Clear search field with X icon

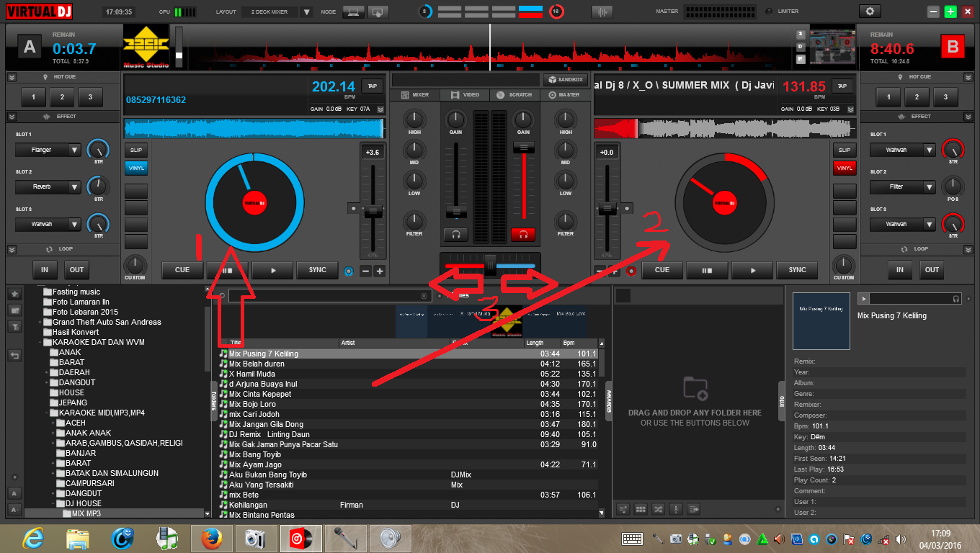pyautogui.click(x=424, y=296)
